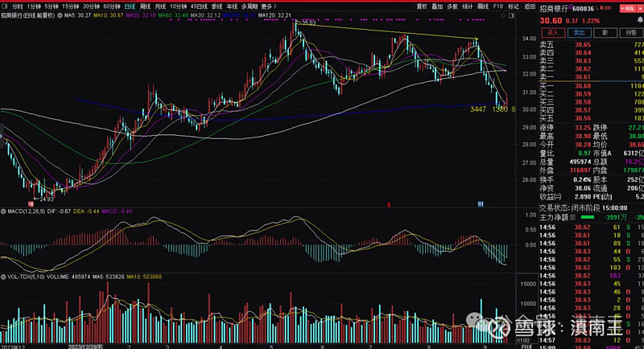Screen dimensions: 644x349
Task: Open the F10 company info
Action: [497, 6]
